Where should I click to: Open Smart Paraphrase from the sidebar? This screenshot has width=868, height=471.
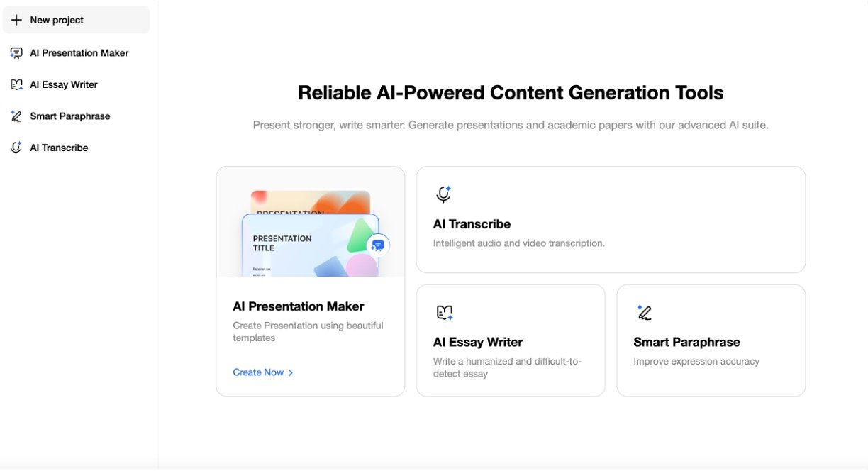coord(70,116)
